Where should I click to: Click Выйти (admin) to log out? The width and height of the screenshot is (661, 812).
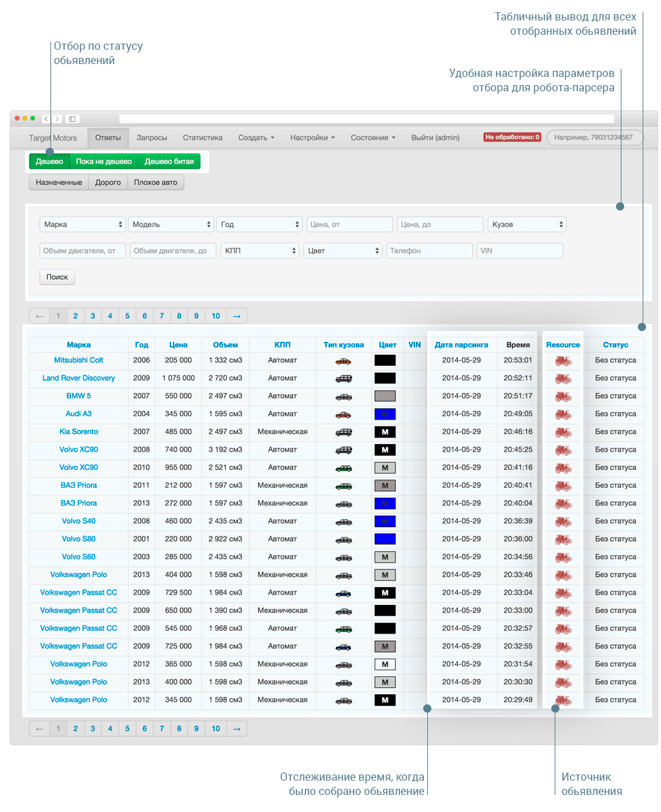point(435,138)
